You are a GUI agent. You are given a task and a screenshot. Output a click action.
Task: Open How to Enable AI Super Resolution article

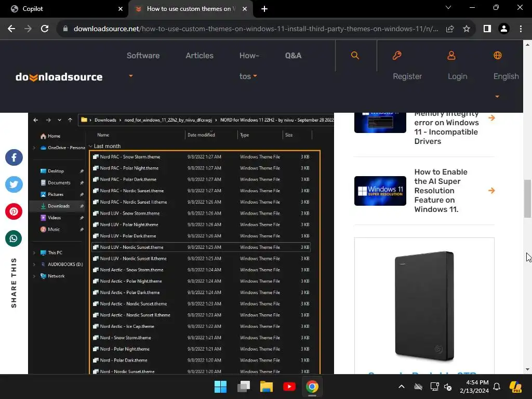441,191
